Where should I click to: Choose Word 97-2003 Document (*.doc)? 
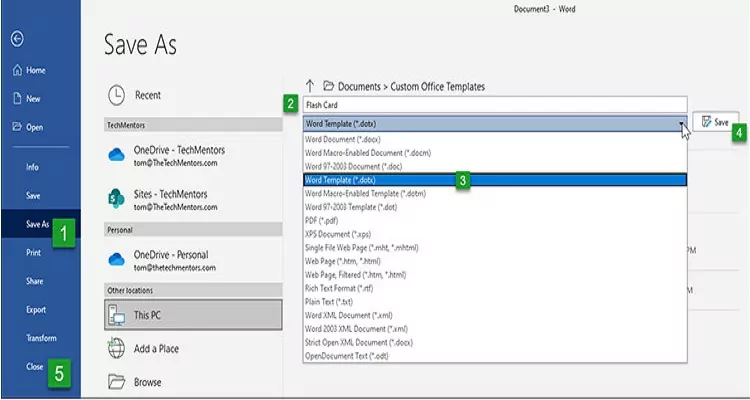coord(495,167)
